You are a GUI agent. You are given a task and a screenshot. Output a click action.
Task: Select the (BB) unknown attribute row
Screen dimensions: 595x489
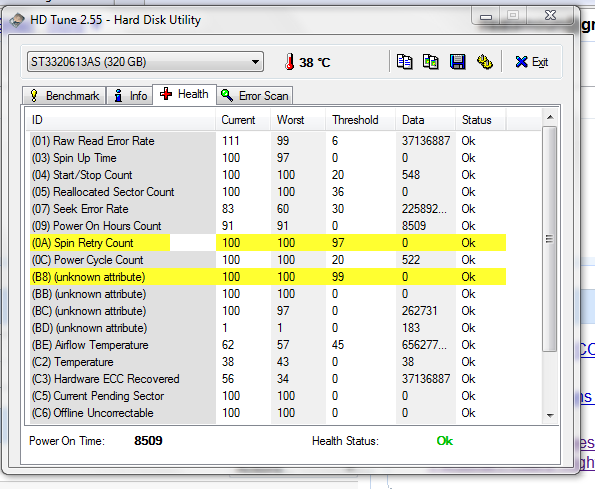click(268, 294)
